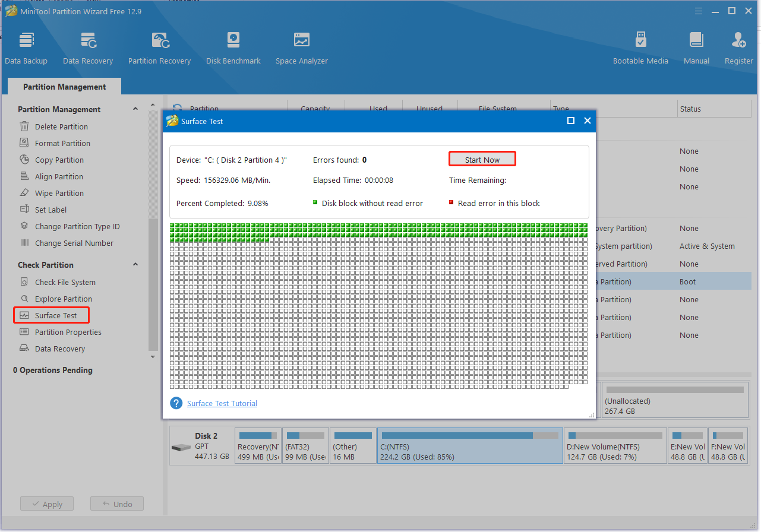Click the sidebar scrollbar up arrow
This screenshot has width=761, height=532.
[153, 105]
